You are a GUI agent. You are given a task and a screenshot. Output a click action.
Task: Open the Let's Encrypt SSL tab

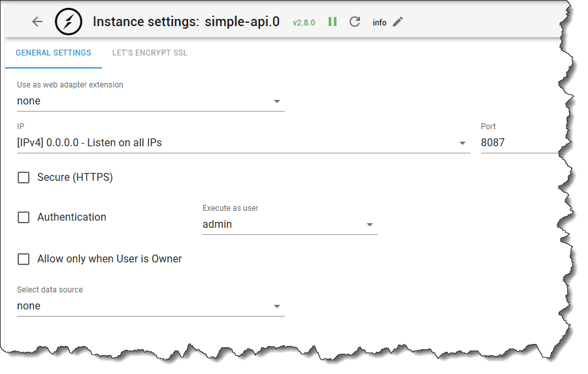click(150, 53)
